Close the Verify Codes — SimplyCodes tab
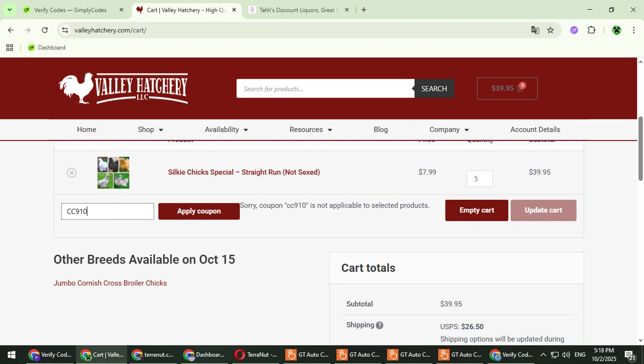The width and height of the screenshot is (644, 364). (x=122, y=10)
